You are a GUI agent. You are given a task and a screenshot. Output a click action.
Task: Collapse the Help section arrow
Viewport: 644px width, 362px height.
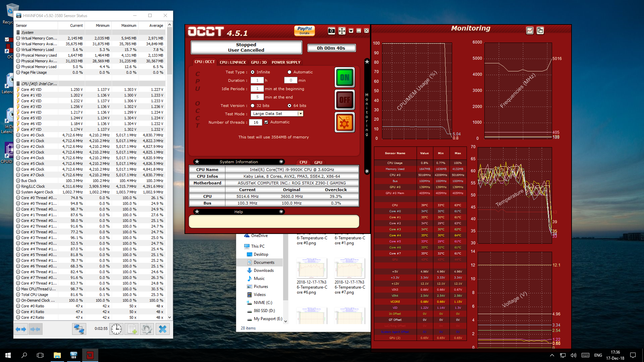[x=281, y=212]
